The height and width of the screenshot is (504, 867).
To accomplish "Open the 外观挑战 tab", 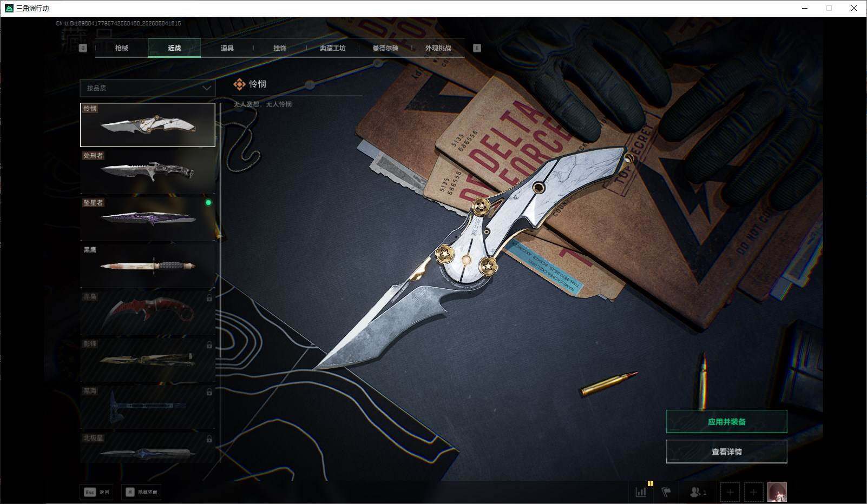I will [438, 48].
